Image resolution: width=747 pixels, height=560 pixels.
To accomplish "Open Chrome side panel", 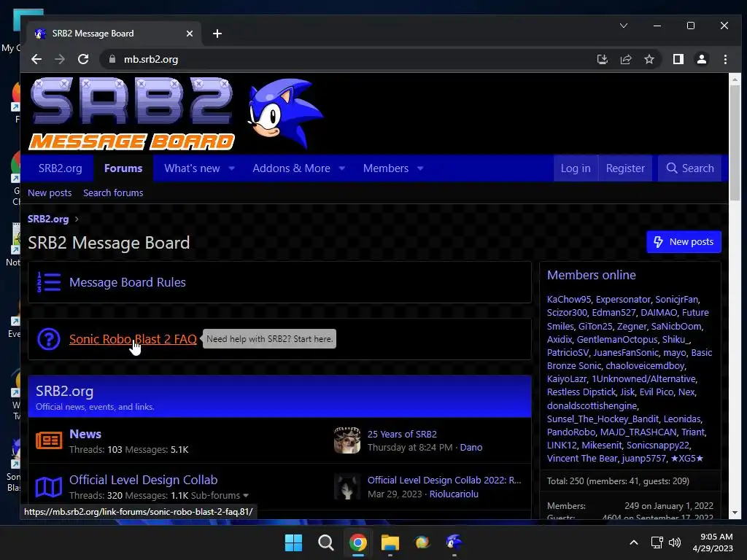I will pyautogui.click(x=678, y=59).
